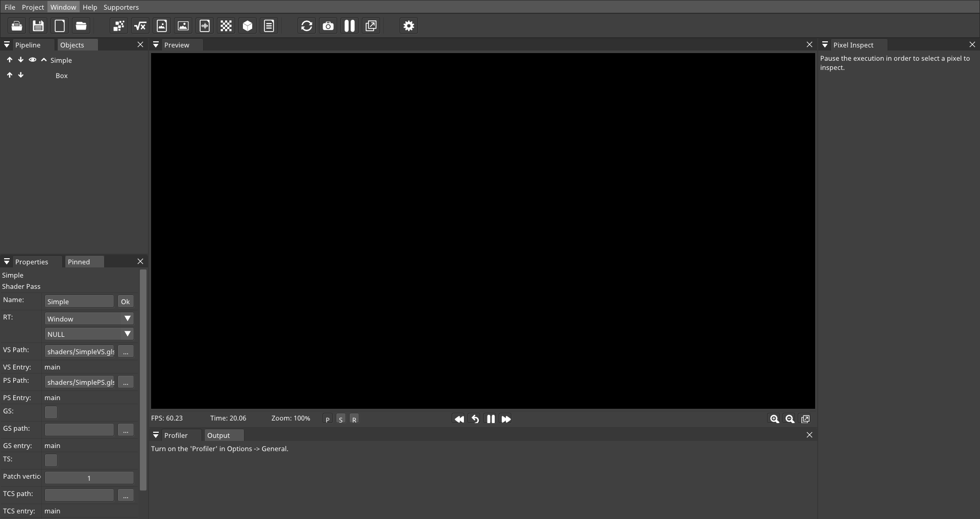
Task: Switch to the Output tab
Action: point(218,435)
